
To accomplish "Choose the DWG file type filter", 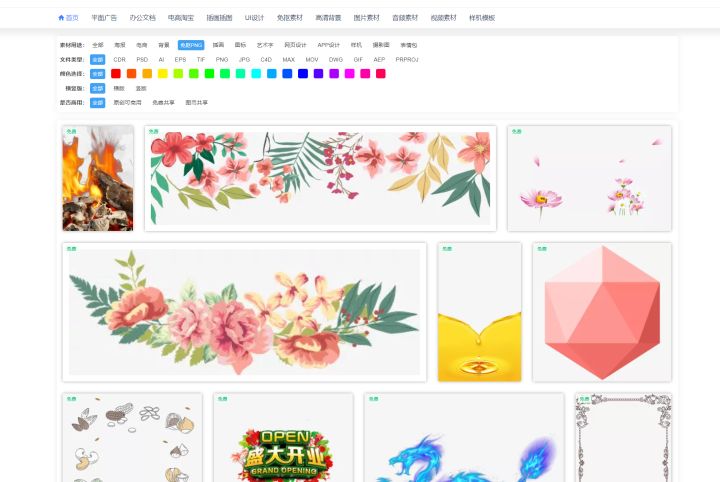I will pyautogui.click(x=336, y=60).
